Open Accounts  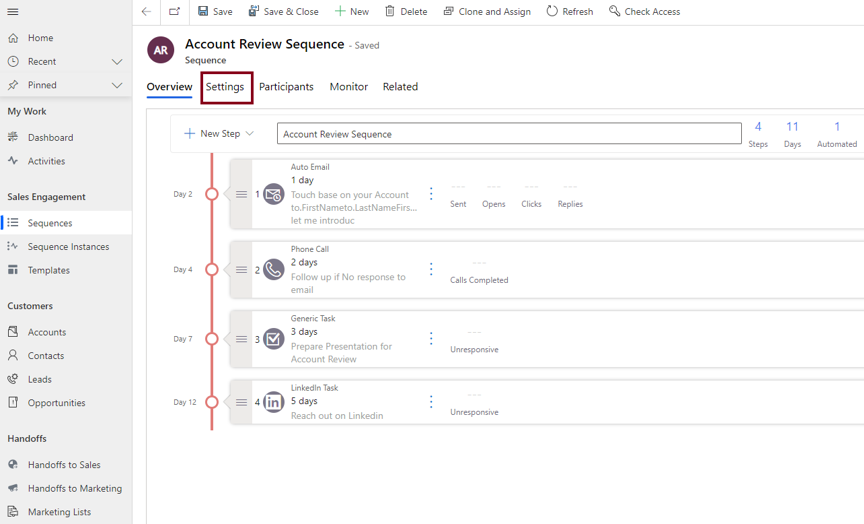click(x=47, y=332)
